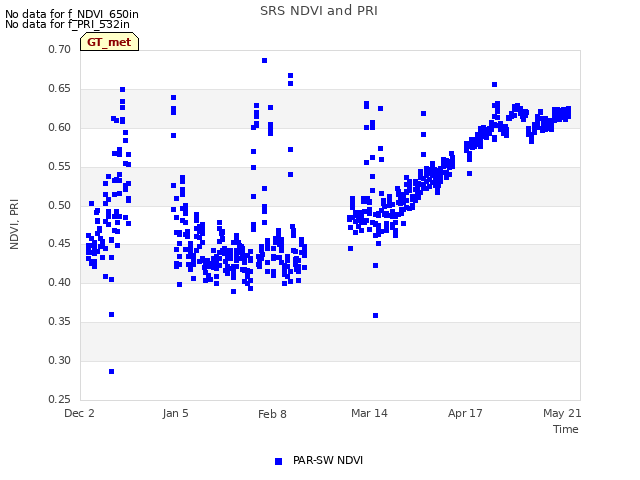Click the 0.55 y-axis tick label
This screenshot has width=640, height=480.
point(60,166)
